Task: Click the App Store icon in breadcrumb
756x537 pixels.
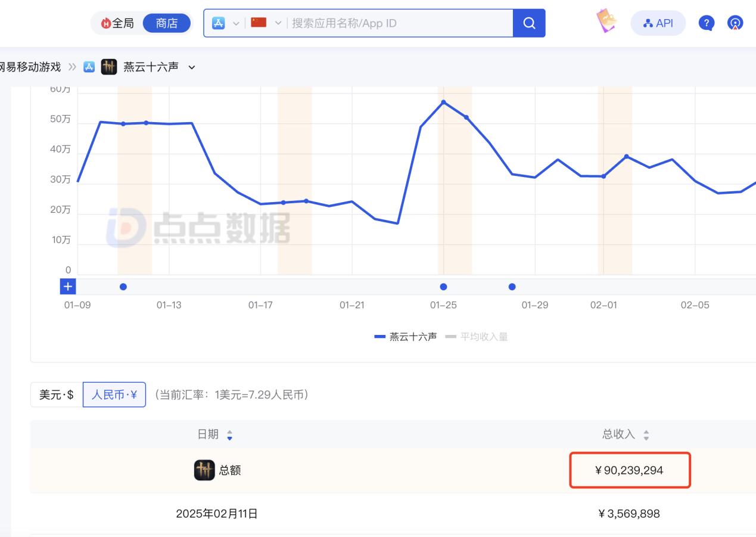Action: point(89,67)
